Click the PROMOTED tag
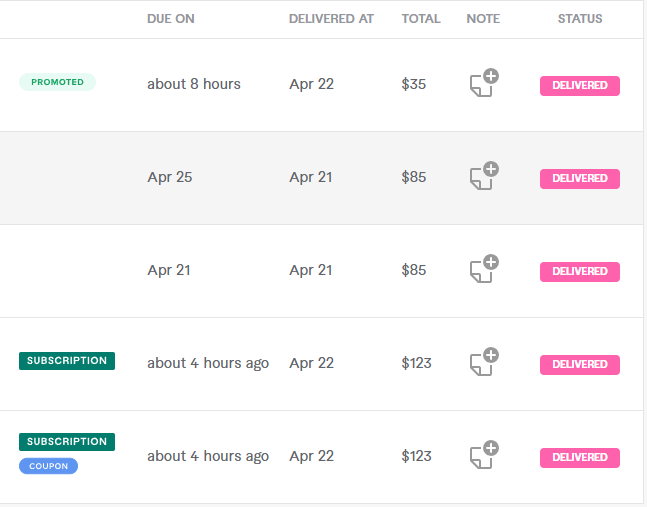 (x=57, y=82)
